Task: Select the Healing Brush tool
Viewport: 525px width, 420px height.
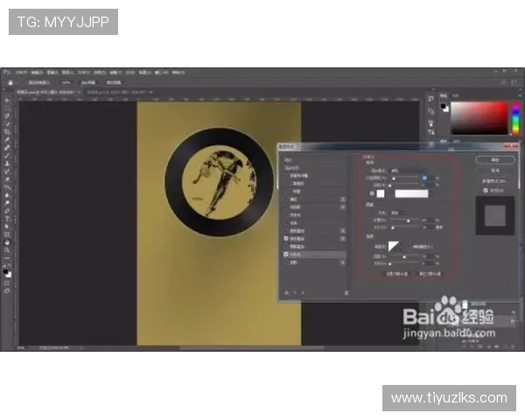Action: pos(7,148)
